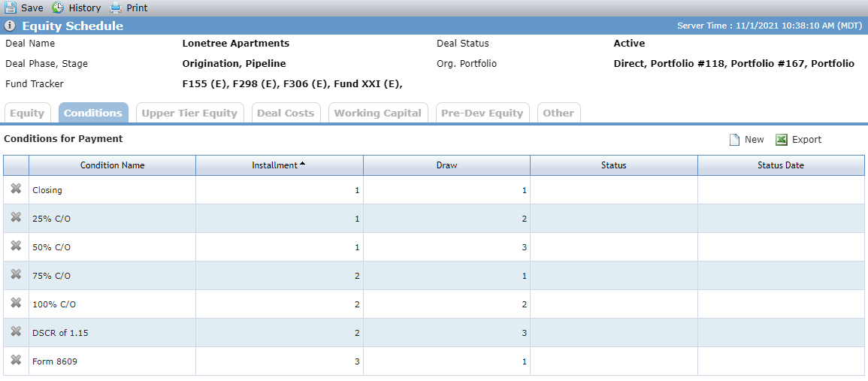Click the Save floppy disk icon

(x=11, y=8)
